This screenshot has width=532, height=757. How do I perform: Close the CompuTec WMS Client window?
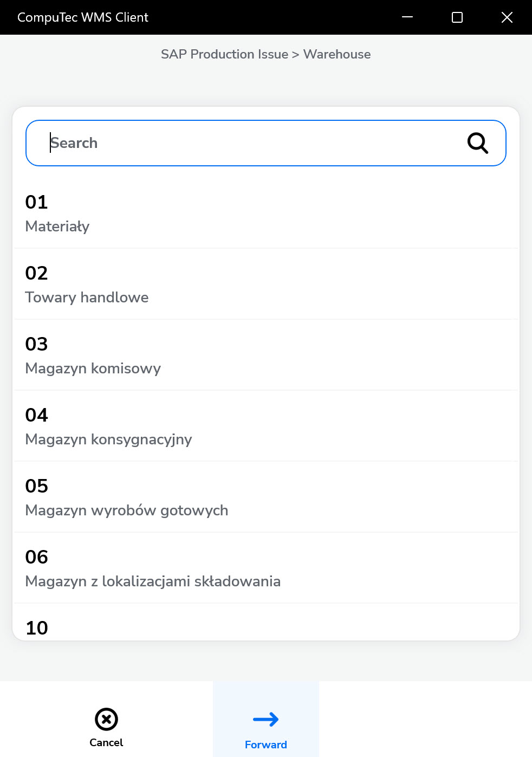507,17
